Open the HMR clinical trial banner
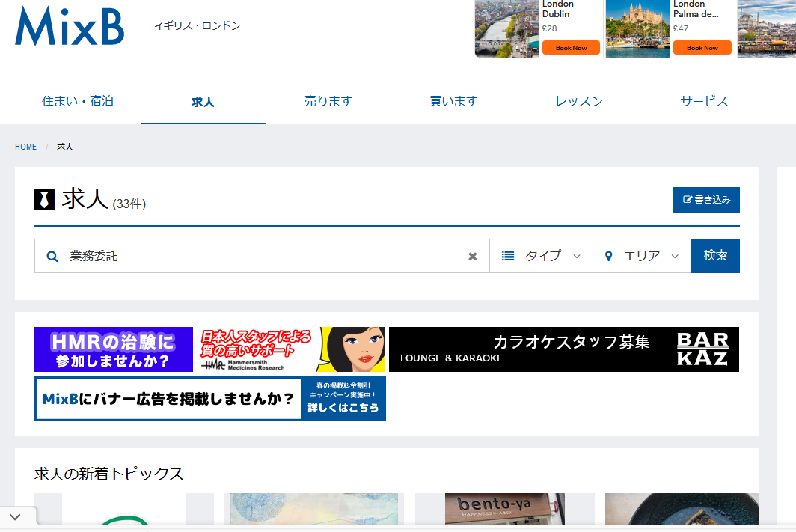Image resolution: width=796 pixels, height=532 pixels. click(209, 349)
